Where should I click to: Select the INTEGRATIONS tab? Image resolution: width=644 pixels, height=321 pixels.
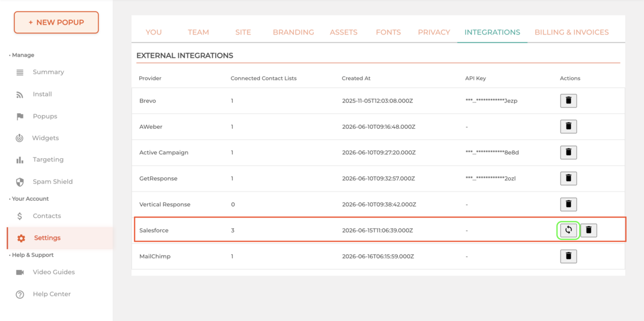coord(492,32)
